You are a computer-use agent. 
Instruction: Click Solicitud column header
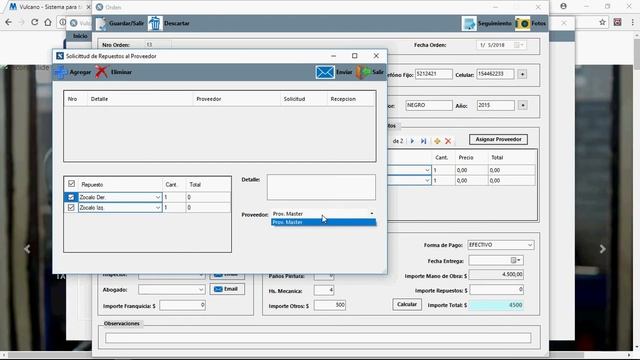303,99
